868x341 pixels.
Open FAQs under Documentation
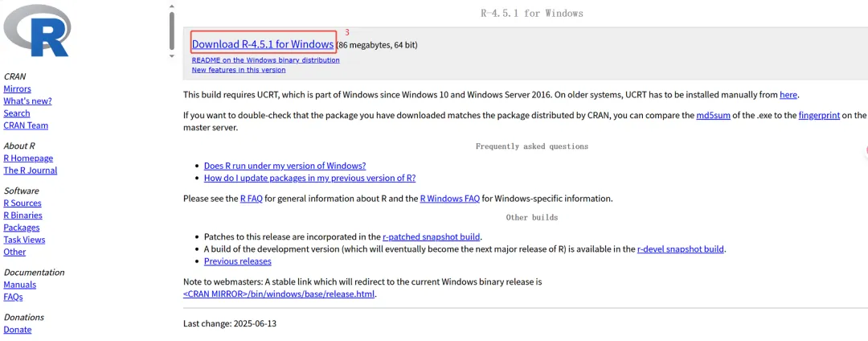point(14,297)
